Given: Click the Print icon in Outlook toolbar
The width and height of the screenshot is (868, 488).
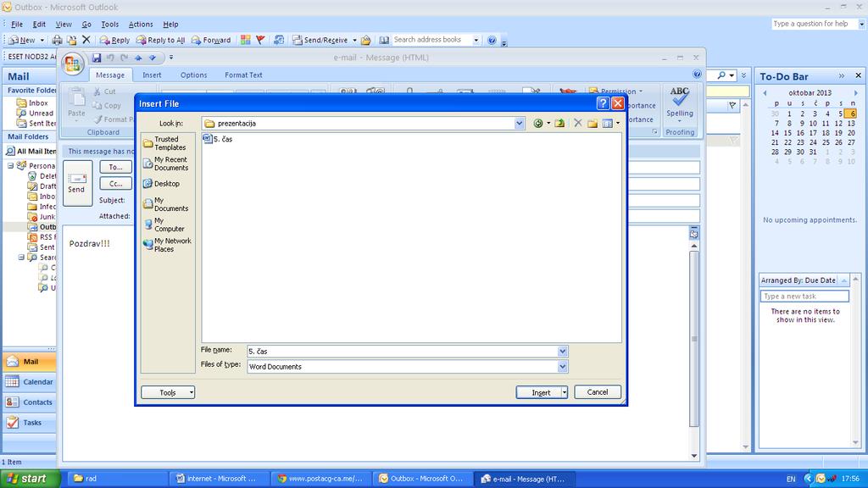Looking at the screenshot, I should (x=57, y=40).
